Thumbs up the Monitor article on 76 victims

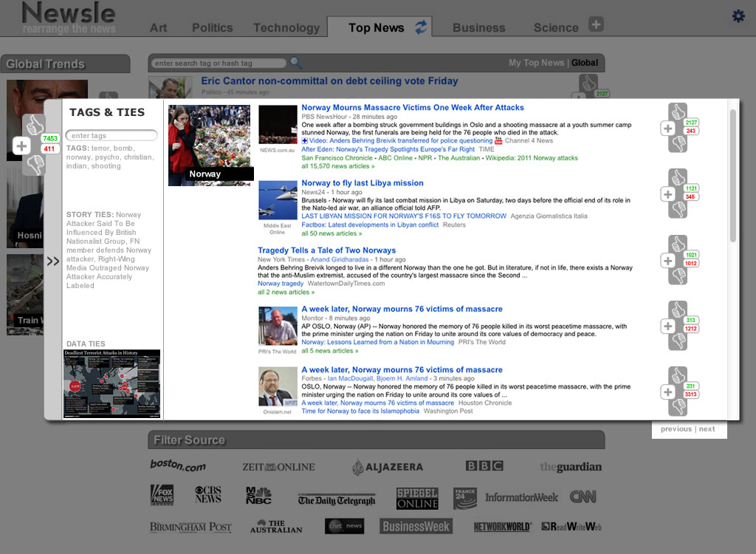pos(678,310)
